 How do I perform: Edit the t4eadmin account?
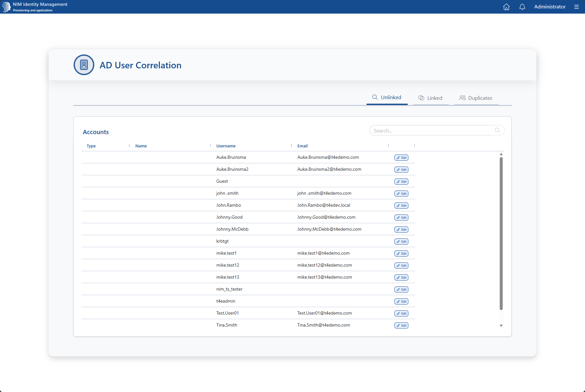tap(401, 301)
